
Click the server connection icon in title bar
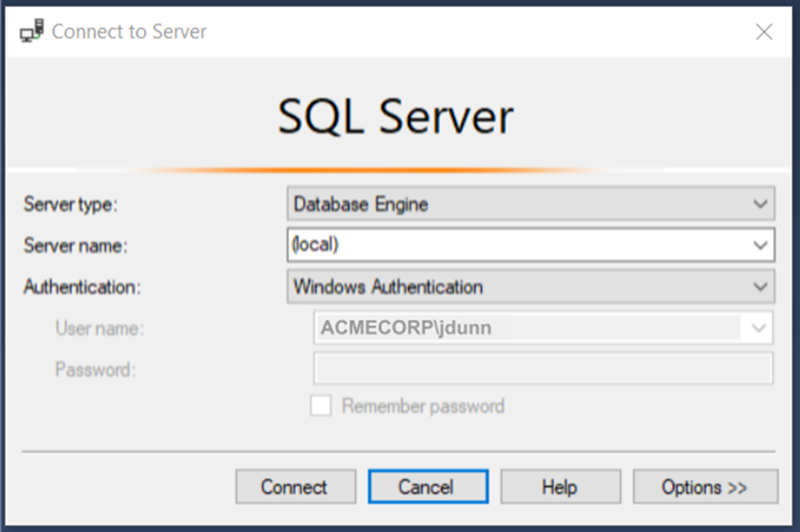click(x=31, y=31)
